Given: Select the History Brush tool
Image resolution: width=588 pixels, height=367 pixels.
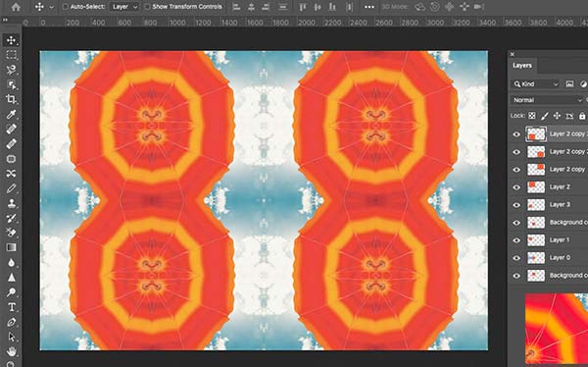Looking at the screenshot, I should 11,218.
